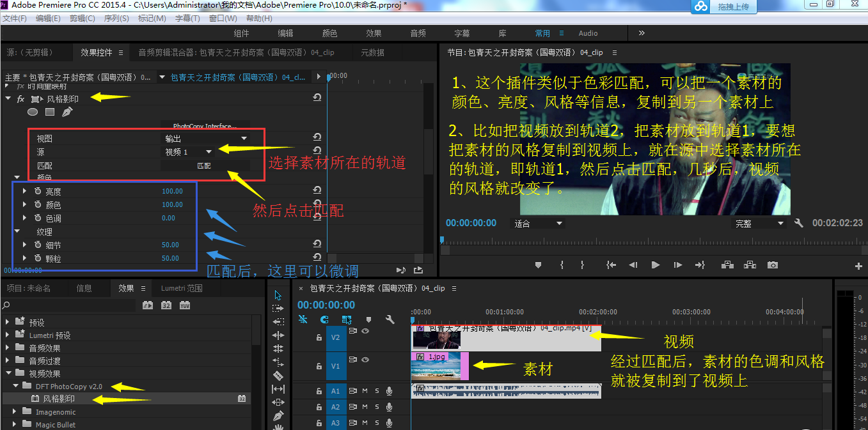Expand the 亮度 parameter
The width and height of the screenshot is (868, 430).
click(24, 191)
